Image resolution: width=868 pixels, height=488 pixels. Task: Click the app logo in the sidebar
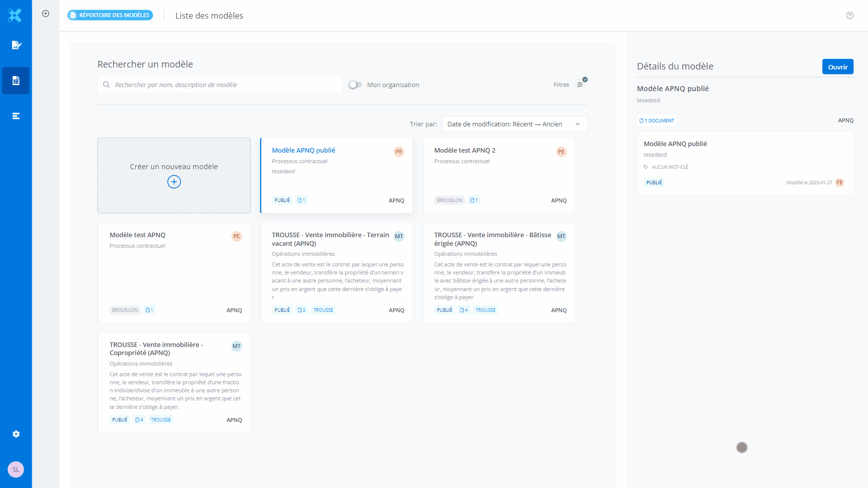15,16
